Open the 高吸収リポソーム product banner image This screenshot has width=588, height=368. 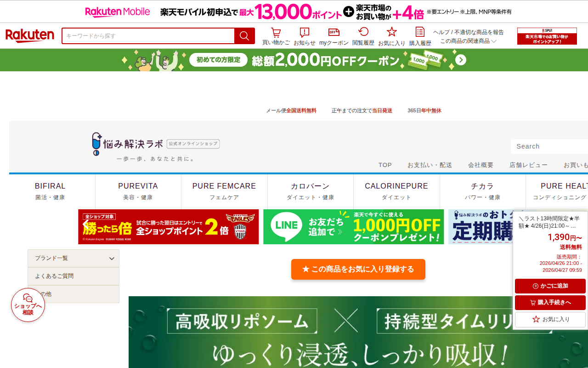[x=358, y=332]
